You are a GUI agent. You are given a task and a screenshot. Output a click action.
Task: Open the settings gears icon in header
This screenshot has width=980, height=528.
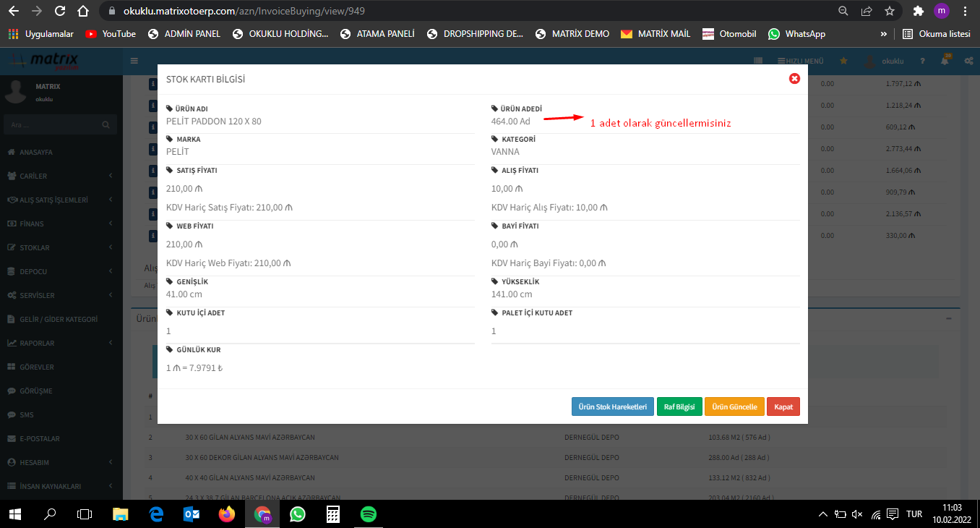pos(968,61)
